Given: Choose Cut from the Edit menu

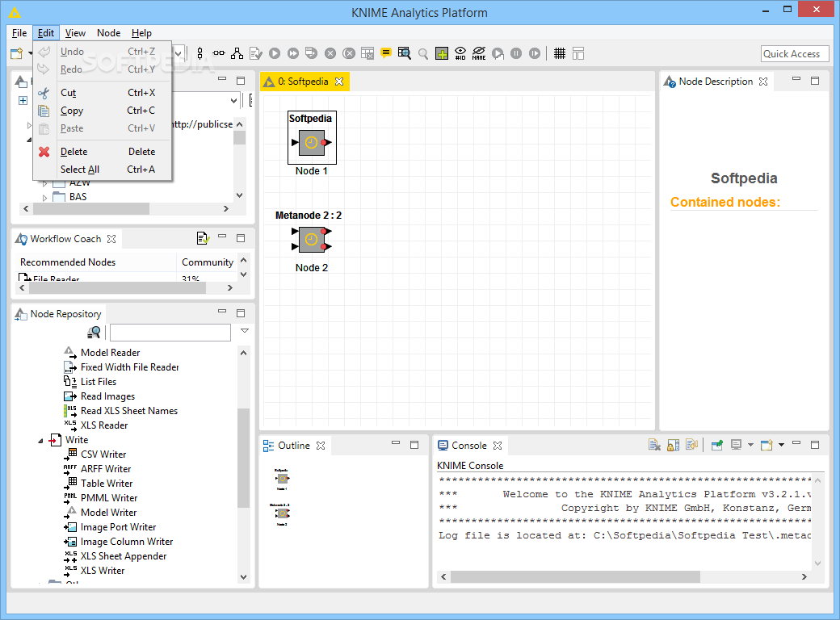Looking at the screenshot, I should point(102,93).
